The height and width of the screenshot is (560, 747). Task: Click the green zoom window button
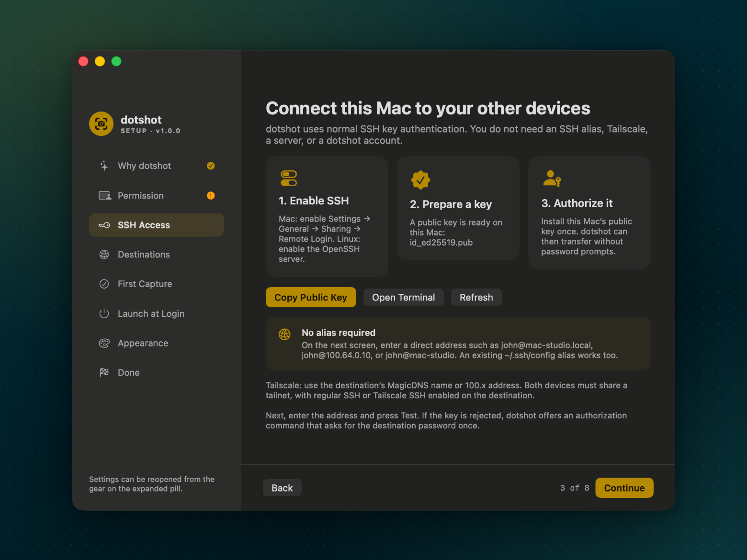(x=116, y=61)
